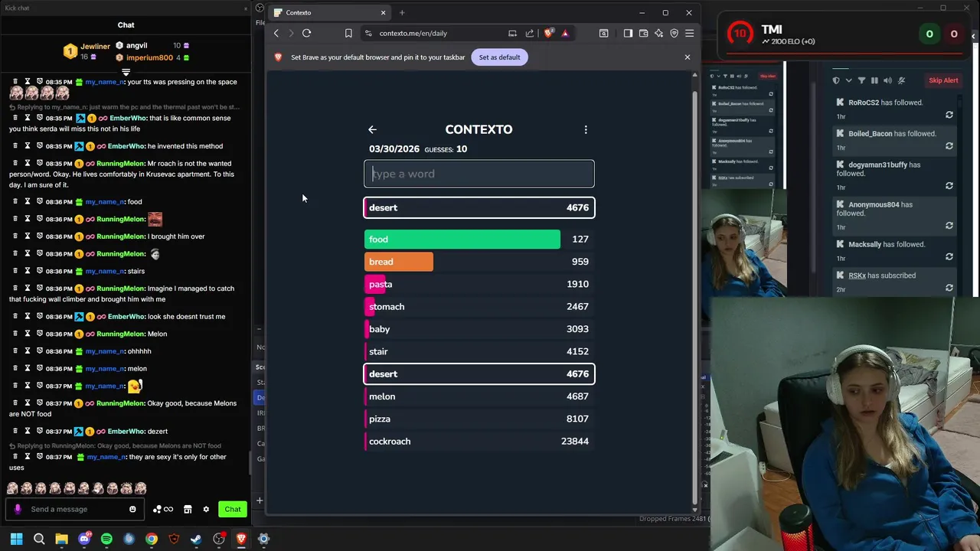The image size is (980, 551).
Task: Open Spotify from the taskbar
Action: click(x=106, y=539)
